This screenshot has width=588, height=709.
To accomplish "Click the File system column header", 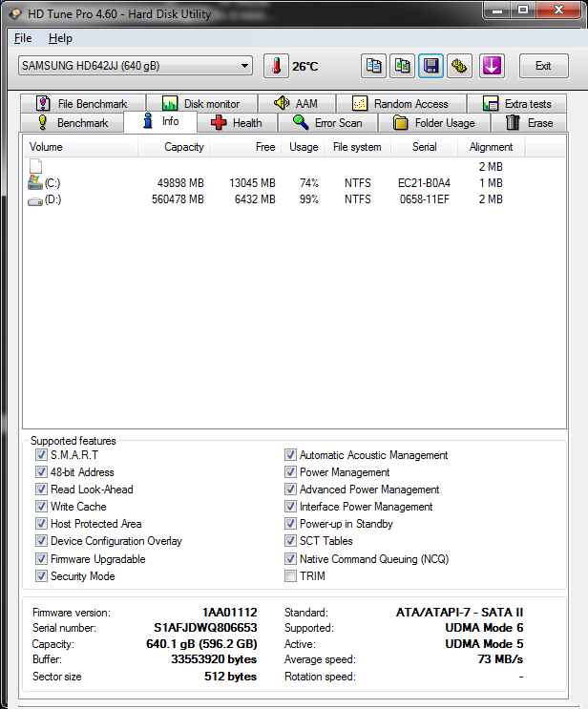I will point(357,147).
